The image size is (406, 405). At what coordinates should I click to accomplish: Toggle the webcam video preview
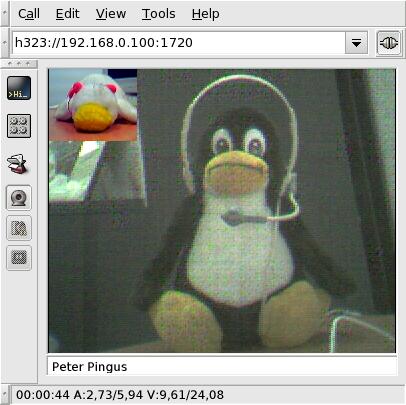click(x=19, y=198)
